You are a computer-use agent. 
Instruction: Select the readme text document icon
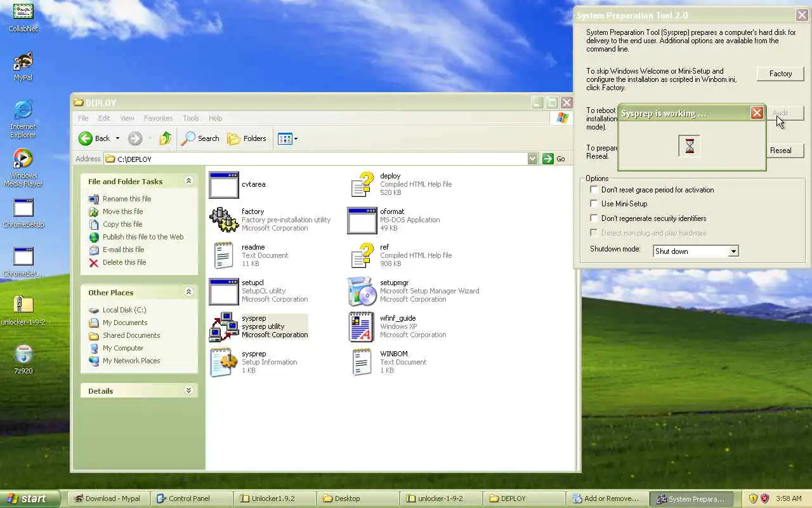[224, 255]
